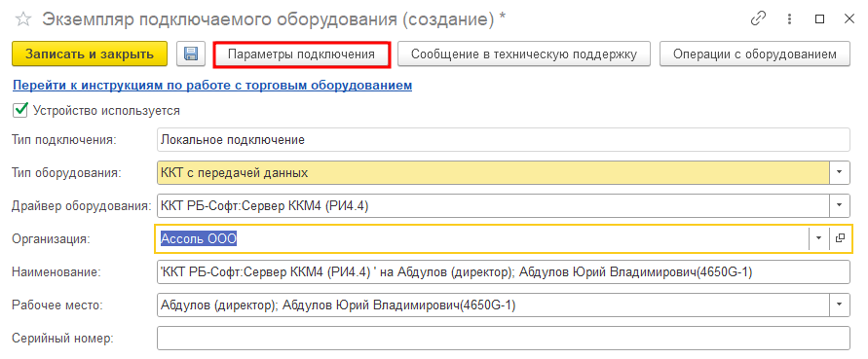
Task: Close the equipment form window
Action: click(x=849, y=18)
